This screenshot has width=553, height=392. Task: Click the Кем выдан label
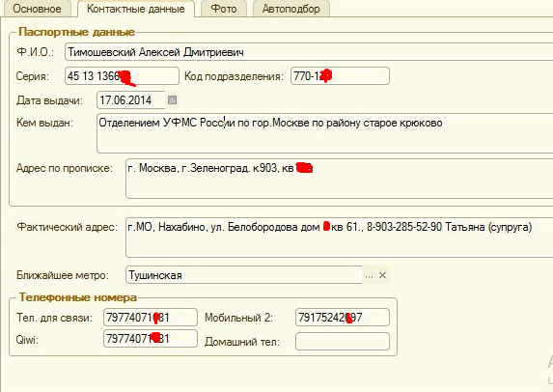44,123
